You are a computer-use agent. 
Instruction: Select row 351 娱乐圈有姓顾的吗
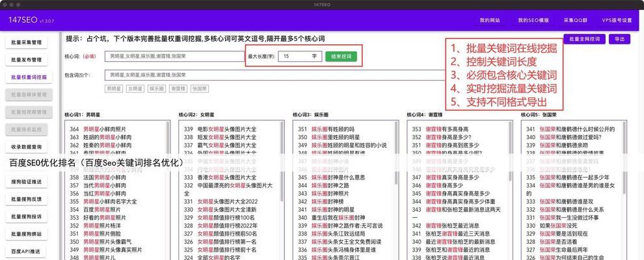point(326,129)
